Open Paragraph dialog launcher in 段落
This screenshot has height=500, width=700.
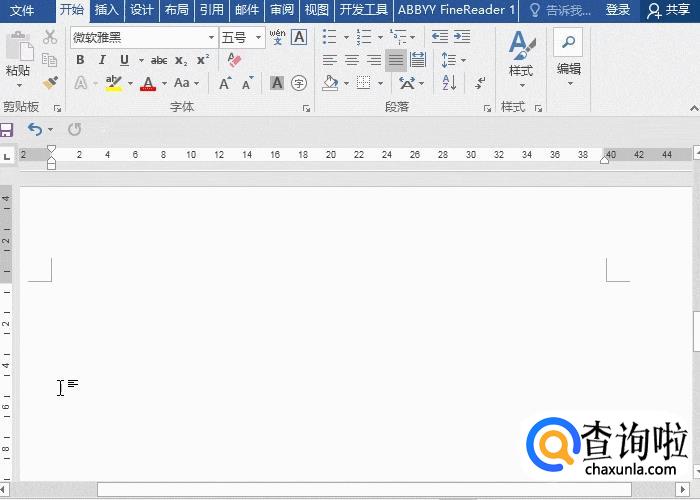point(487,108)
